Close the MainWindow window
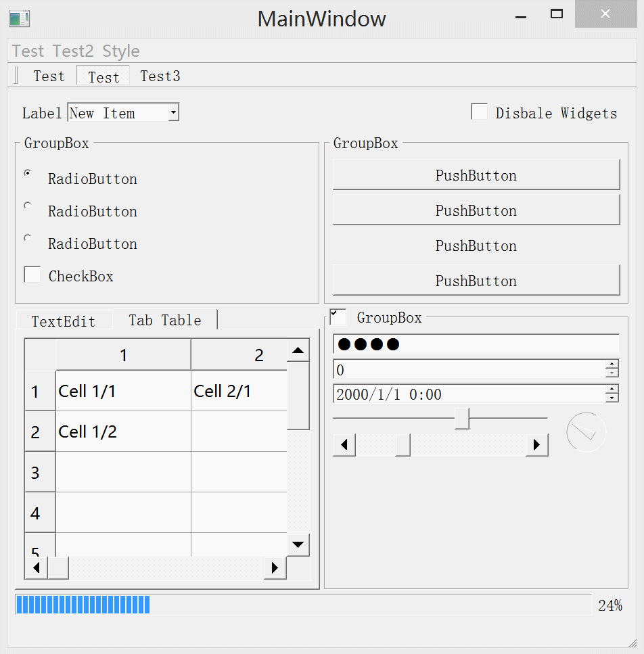Image resolution: width=644 pixels, height=654 pixels. (x=605, y=14)
